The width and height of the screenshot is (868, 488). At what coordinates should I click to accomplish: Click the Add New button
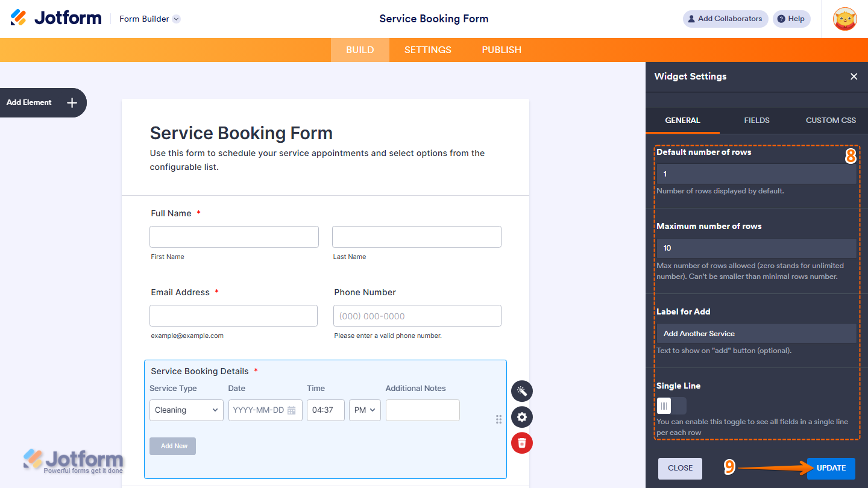172,446
